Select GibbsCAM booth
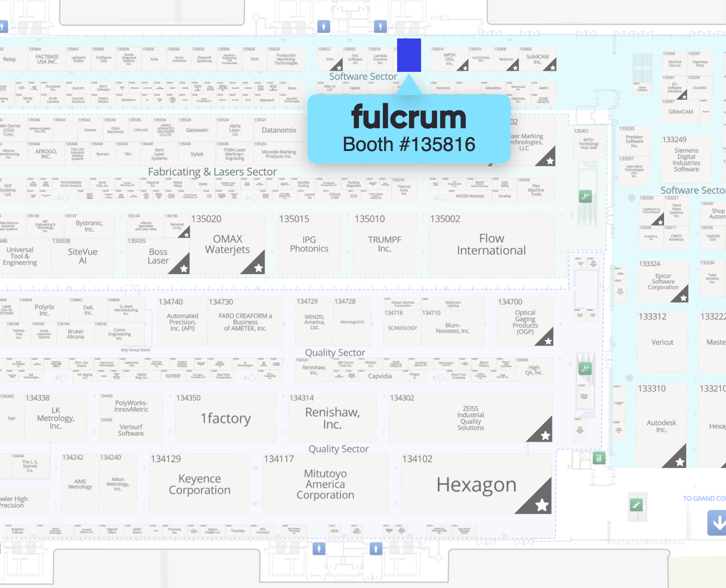 681,111
